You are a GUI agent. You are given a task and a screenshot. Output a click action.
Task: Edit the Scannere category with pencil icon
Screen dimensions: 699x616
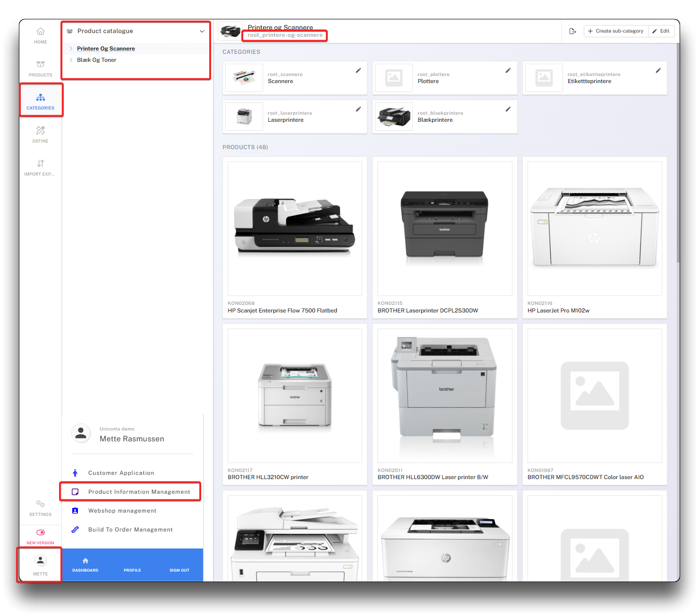(x=358, y=70)
